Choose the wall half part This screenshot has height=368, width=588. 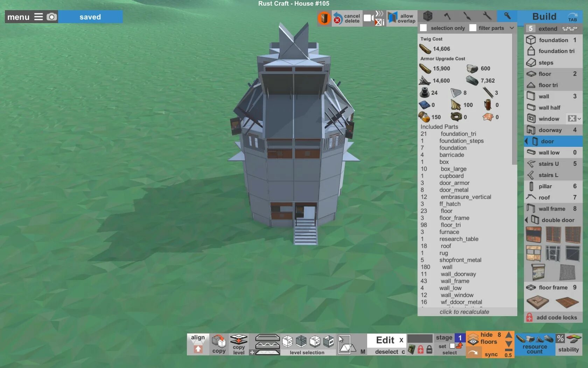[x=553, y=107]
